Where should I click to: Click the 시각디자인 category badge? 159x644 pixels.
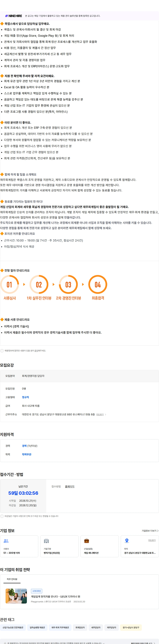click(37, 591)
